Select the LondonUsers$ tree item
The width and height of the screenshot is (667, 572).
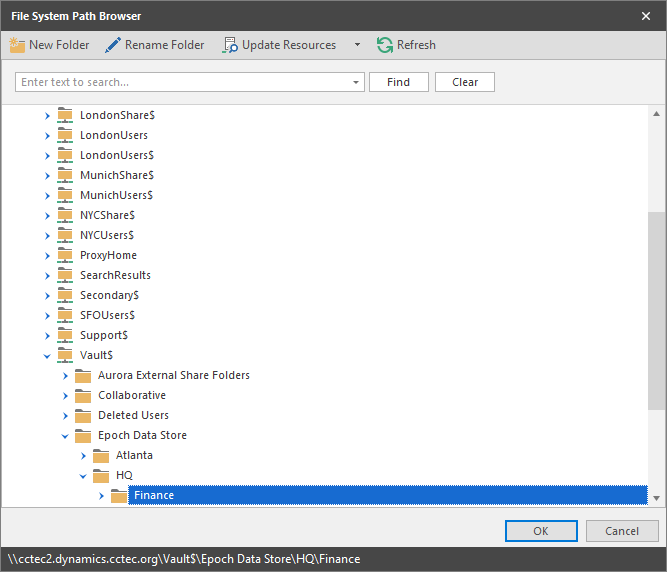point(117,155)
